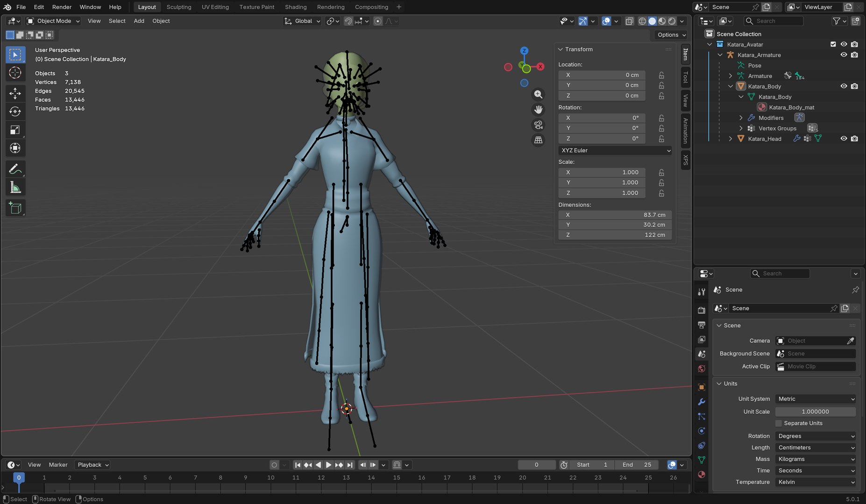Switch to Shading workspace tab

click(296, 7)
